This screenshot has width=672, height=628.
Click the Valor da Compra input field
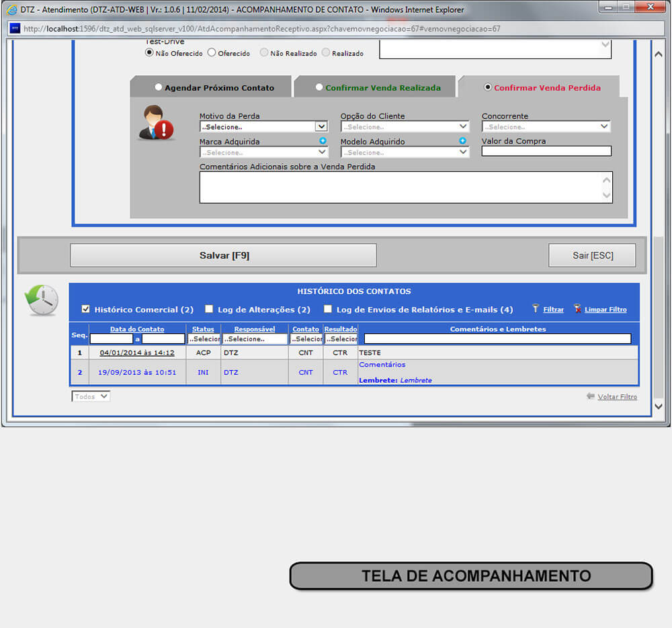tap(546, 151)
